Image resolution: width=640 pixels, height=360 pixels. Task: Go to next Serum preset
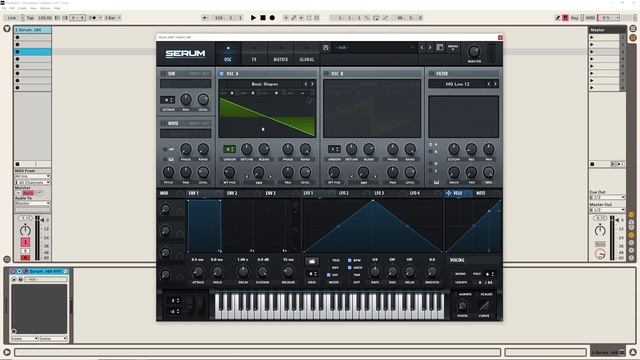coord(430,47)
